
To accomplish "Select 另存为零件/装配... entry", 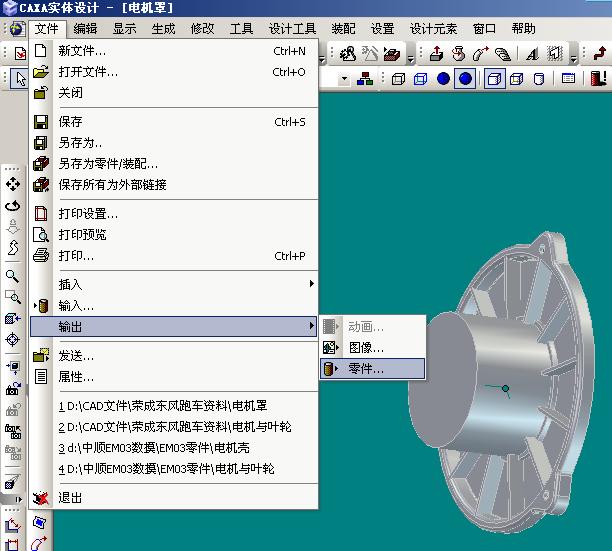I will coord(173,164).
